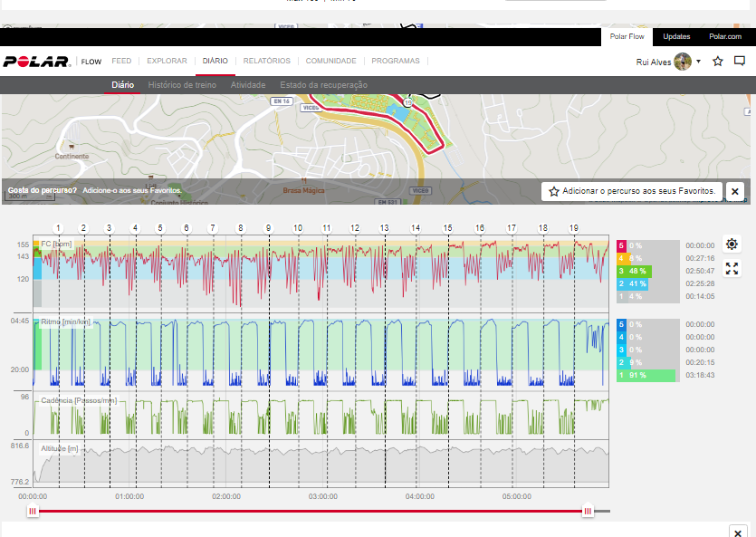Screen dimensions: 756x537
Task: Select lap marker 10 on the chart
Action: [297, 228]
